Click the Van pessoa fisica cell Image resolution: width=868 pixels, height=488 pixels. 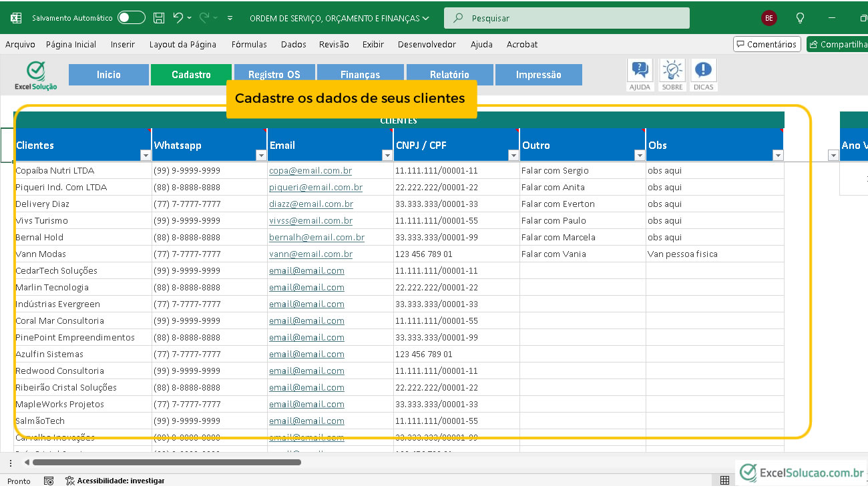tap(715, 254)
